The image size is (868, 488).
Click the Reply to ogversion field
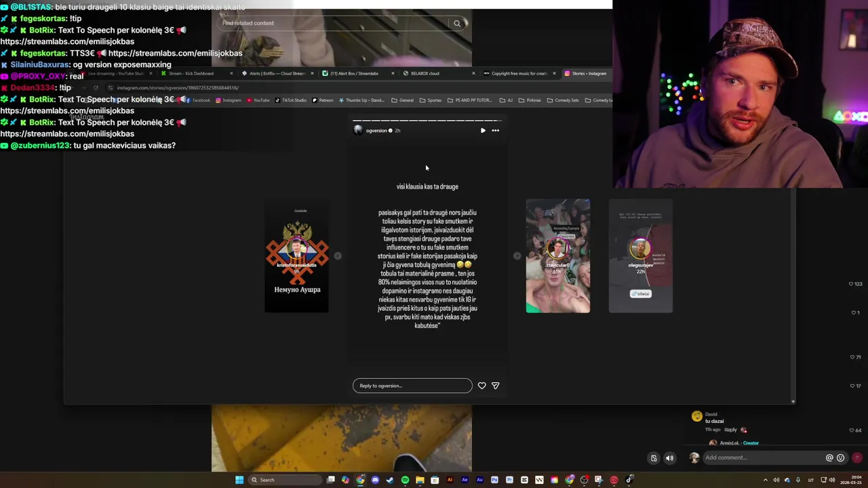tap(412, 386)
